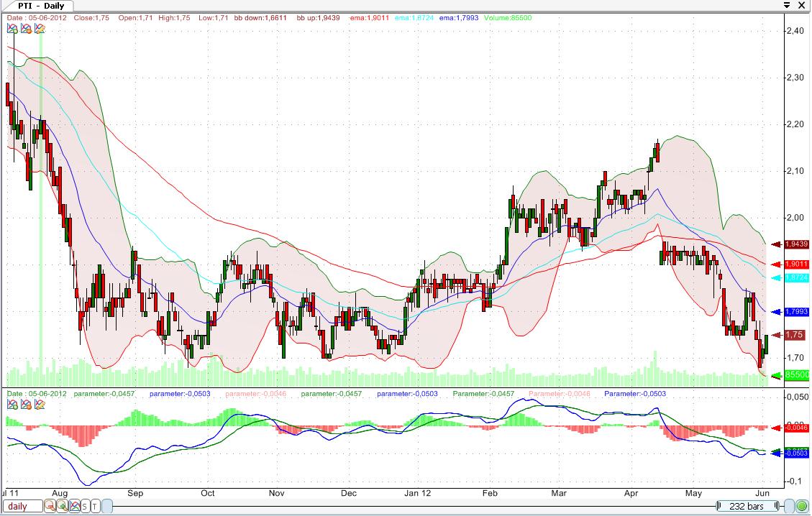Click the 'Volume:85500' header label

(x=508, y=17)
